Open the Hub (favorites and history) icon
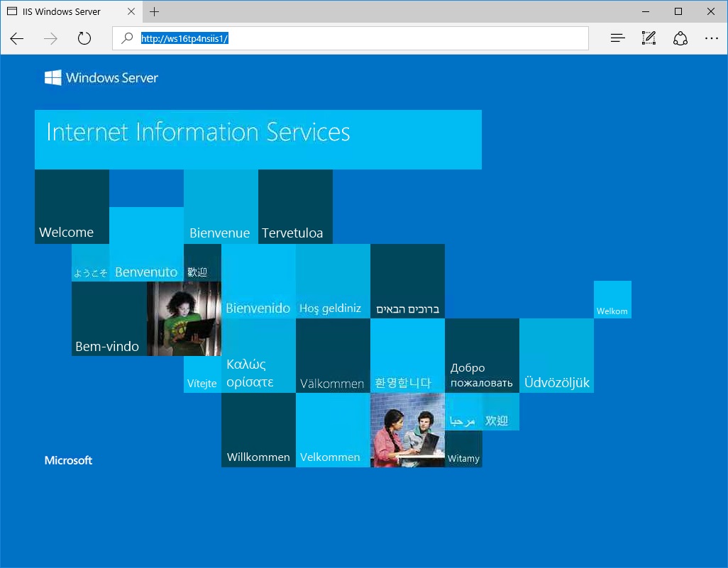The width and height of the screenshot is (728, 568). click(x=617, y=38)
